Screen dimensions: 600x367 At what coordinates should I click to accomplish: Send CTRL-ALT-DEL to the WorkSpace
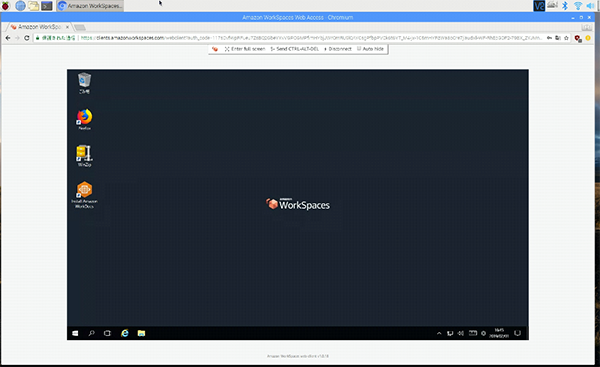(x=295, y=49)
